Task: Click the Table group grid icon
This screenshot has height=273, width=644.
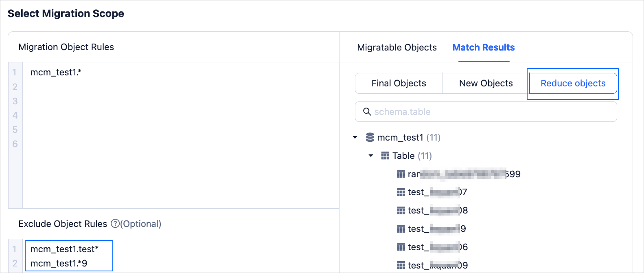Action: 385,156
